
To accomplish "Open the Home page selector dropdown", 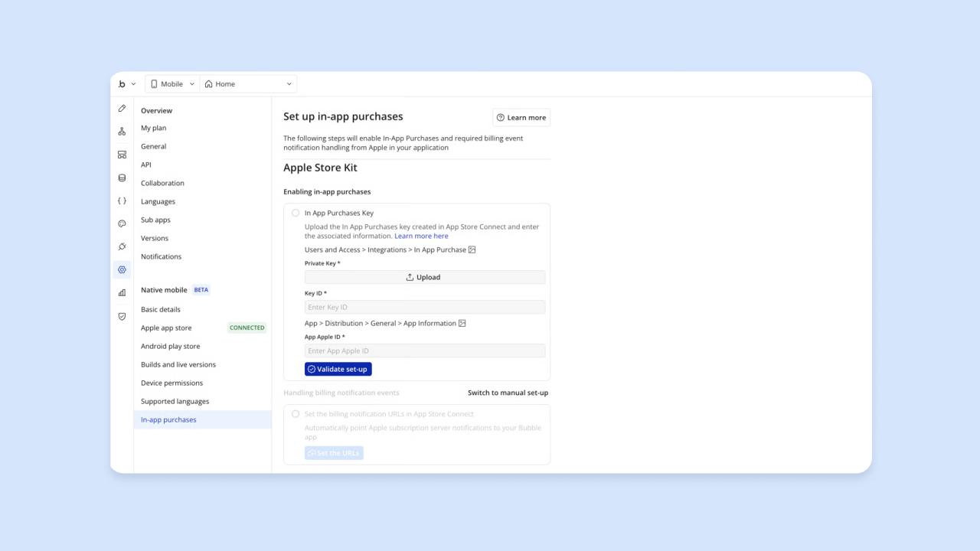I will (248, 84).
